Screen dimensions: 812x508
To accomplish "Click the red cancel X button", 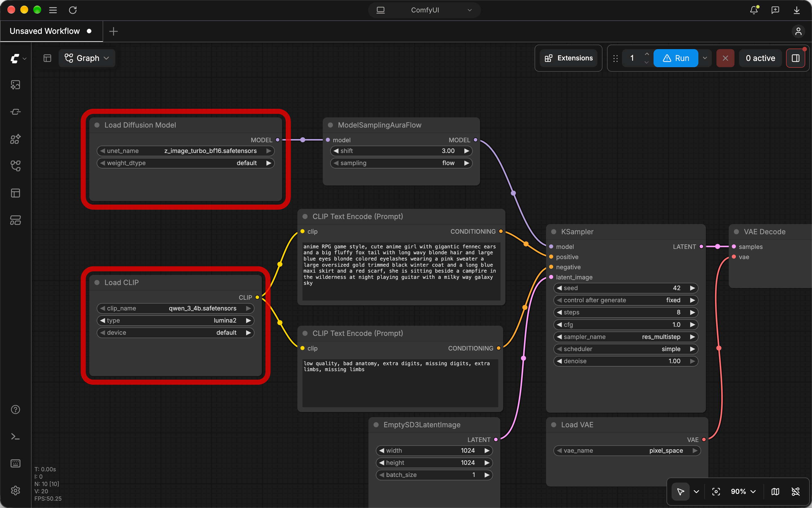I will click(725, 58).
